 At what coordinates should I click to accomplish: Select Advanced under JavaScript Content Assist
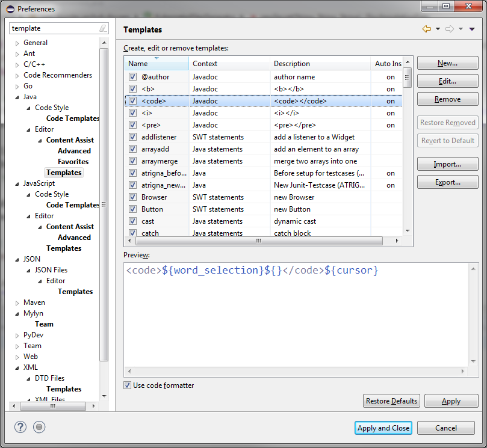tap(74, 238)
